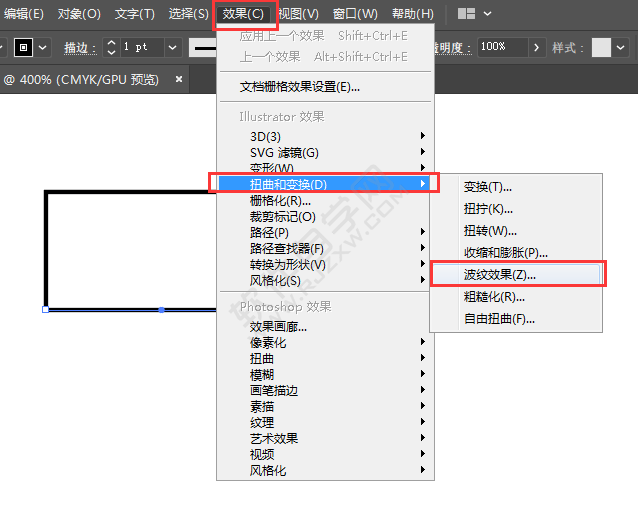Click the arrange documents layout icon

[466, 14]
